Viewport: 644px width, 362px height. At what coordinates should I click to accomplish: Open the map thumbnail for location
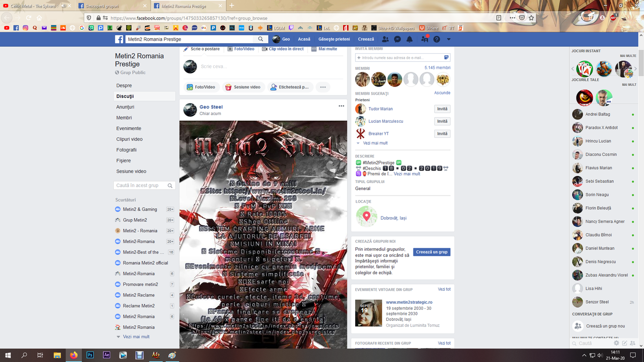pyautogui.click(x=367, y=217)
